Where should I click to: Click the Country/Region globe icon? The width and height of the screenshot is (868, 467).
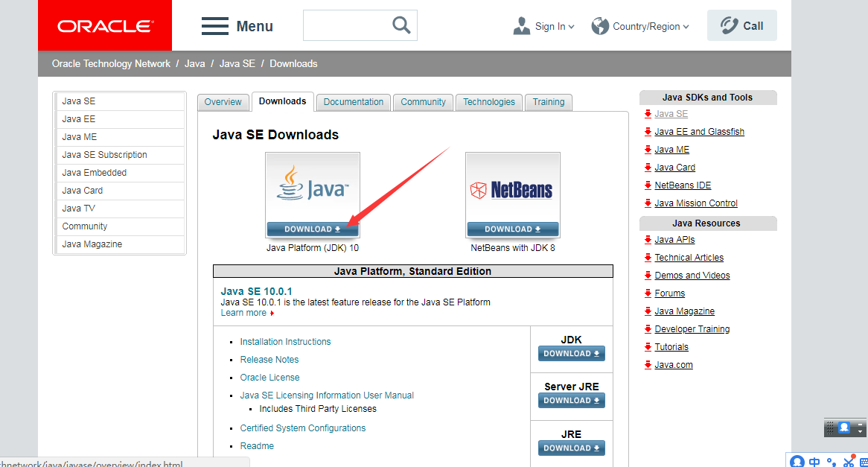point(599,26)
